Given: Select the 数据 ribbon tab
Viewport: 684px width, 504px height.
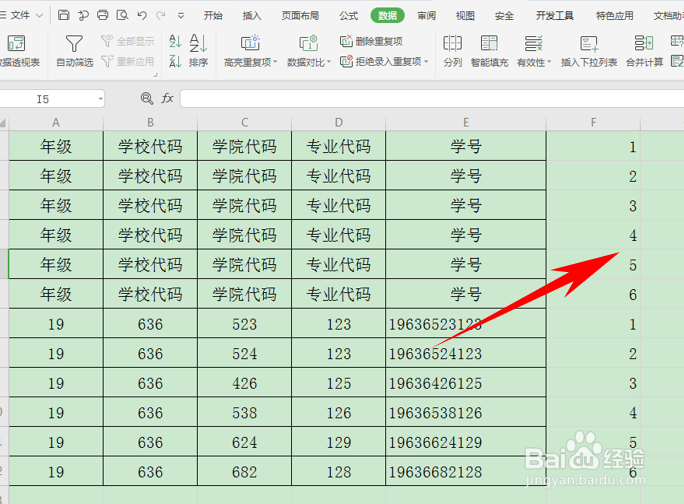Looking at the screenshot, I should point(387,16).
